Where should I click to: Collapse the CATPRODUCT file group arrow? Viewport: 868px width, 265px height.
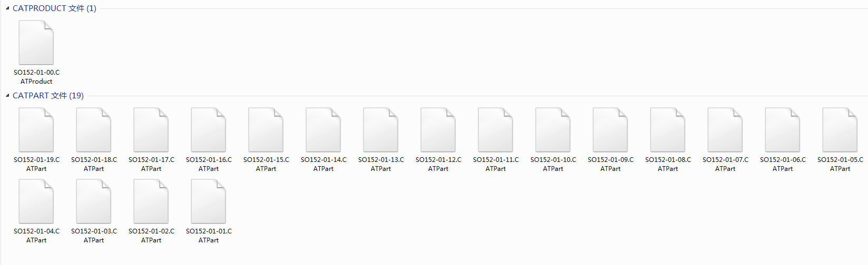coord(7,8)
